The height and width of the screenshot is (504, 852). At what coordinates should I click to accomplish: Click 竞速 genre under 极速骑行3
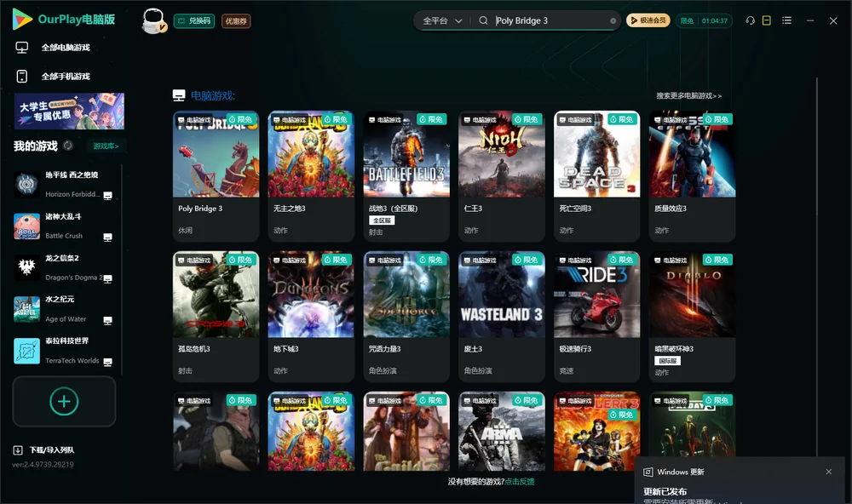tap(567, 370)
